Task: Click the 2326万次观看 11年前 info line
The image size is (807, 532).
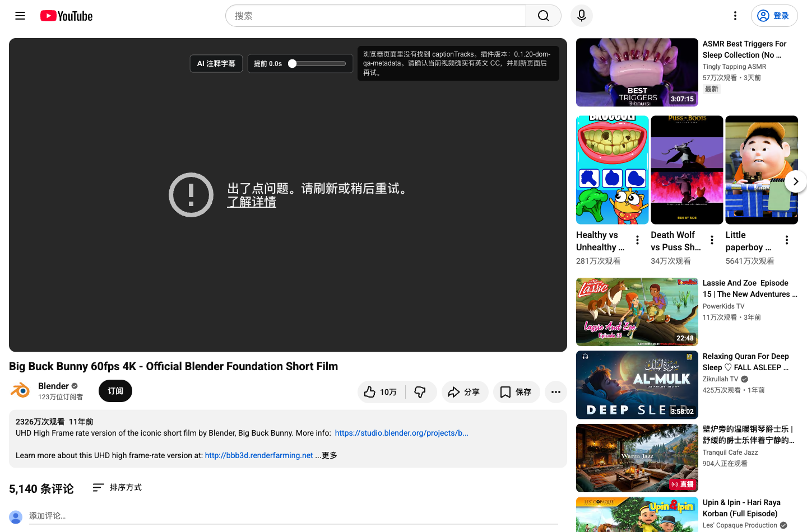Action: (x=54, y=422)
